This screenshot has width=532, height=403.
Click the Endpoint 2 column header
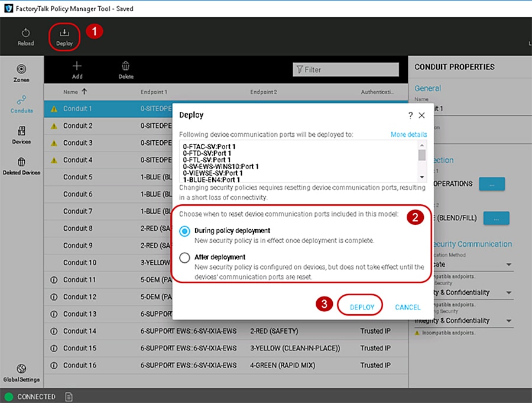[264, 92]
